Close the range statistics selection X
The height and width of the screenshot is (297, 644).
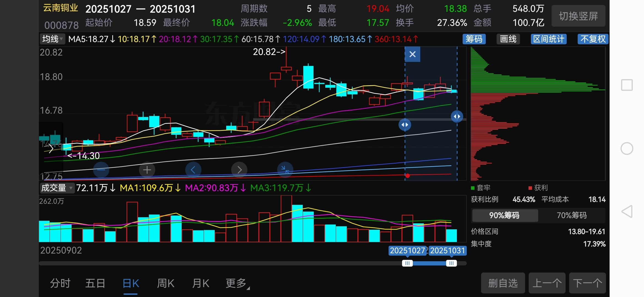[412, 54]
